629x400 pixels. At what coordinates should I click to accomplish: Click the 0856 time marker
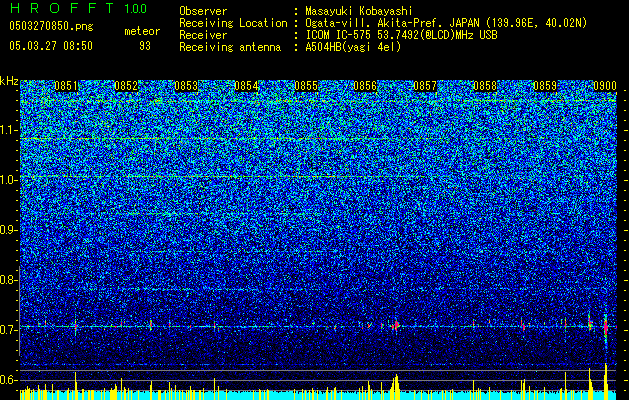coord(365,86)
